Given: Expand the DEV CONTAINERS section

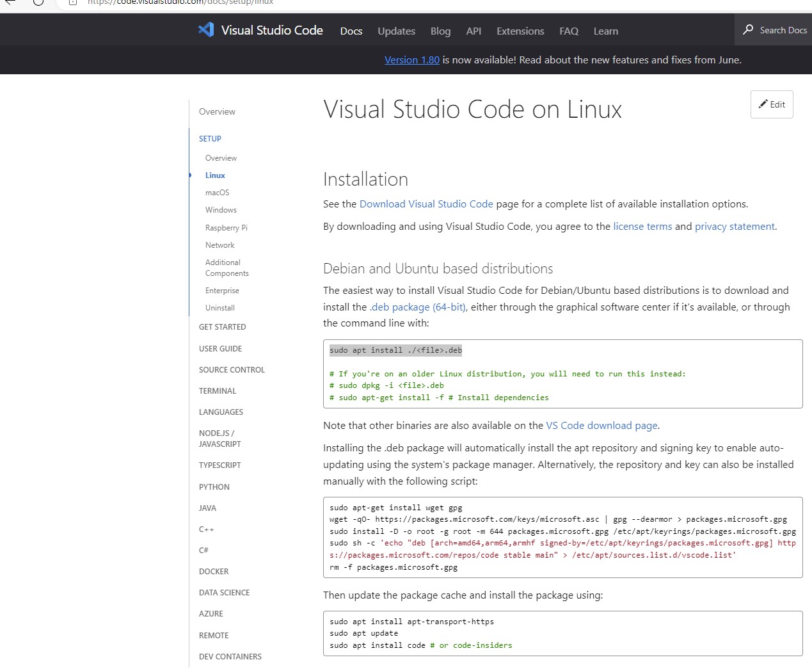Looking at the screenshot, I should point(230,656).
